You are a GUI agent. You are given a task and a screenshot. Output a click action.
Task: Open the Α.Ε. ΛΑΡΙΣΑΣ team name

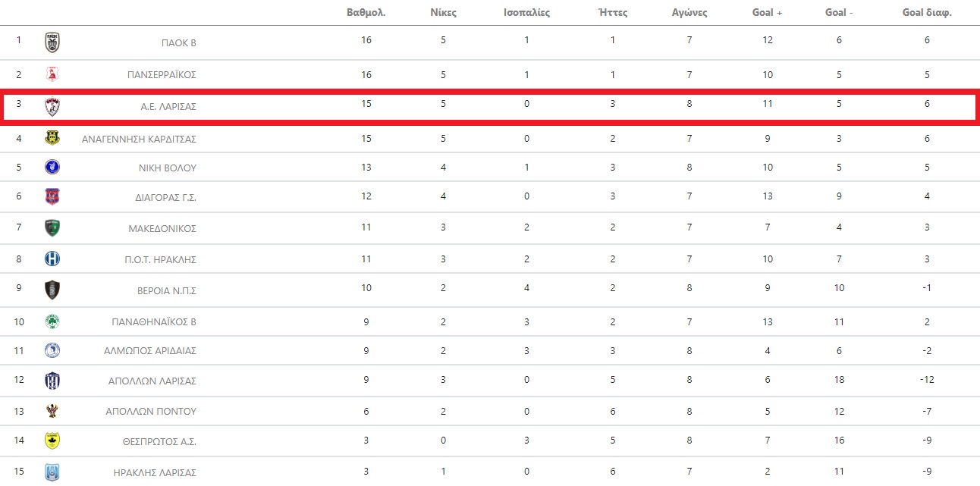point(168,107)
